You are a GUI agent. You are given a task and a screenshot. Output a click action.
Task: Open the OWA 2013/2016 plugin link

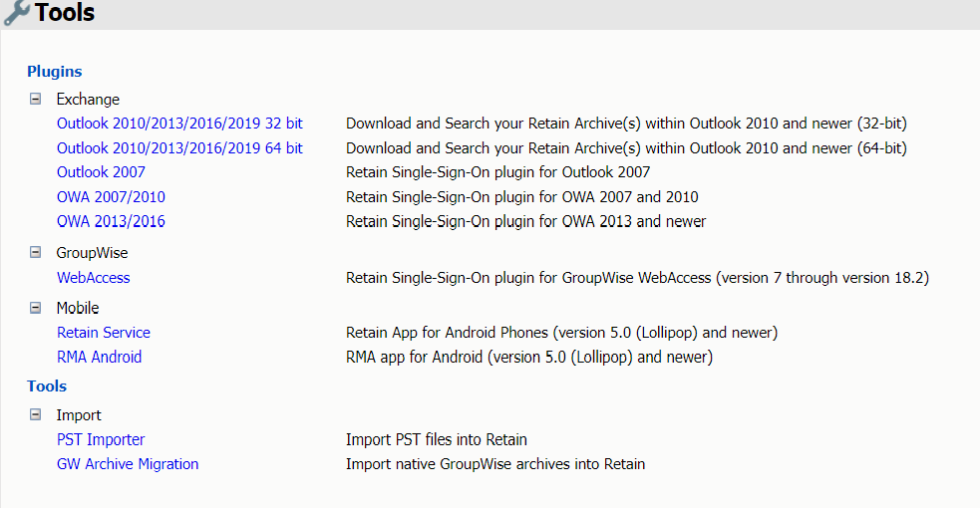[x=111, y=221]
